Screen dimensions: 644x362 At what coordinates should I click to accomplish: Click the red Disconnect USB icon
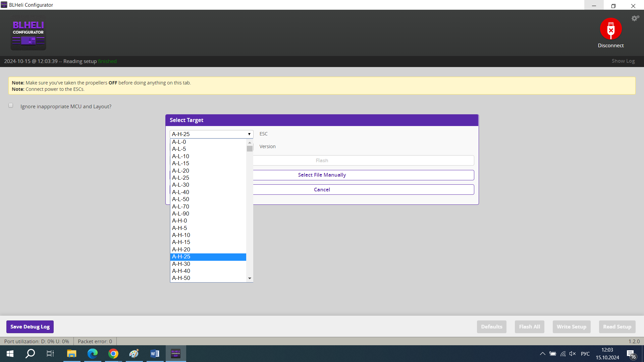(610, 29)
